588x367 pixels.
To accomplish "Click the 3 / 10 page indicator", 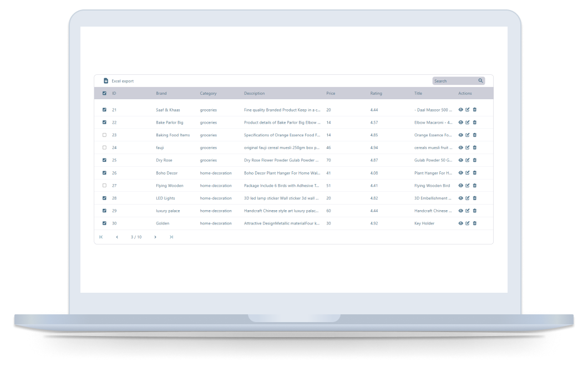I will (136, 237).
